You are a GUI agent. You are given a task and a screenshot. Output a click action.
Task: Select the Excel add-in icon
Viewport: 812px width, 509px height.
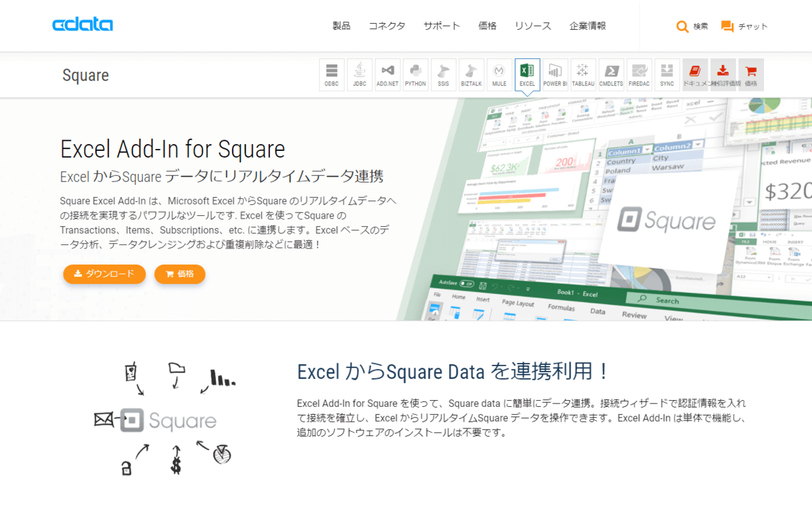coord(527,75)
